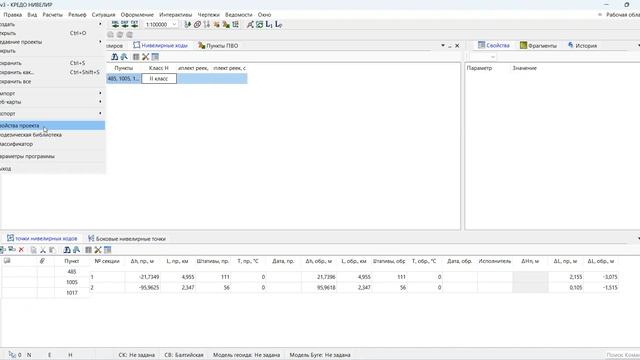The width and height of the screenshot is (640, 360).
Task: Choose Геодезическая библиотека menu entry
Action: [52, 135]
